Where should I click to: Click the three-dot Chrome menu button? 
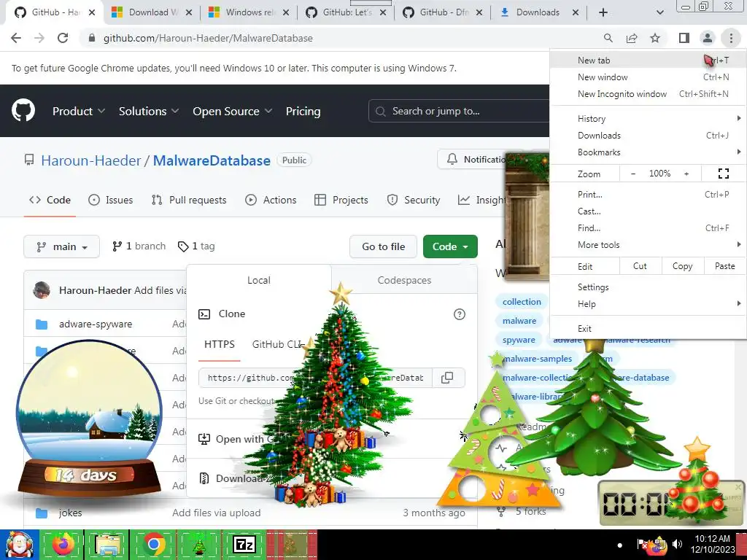(x=731, y=38)
